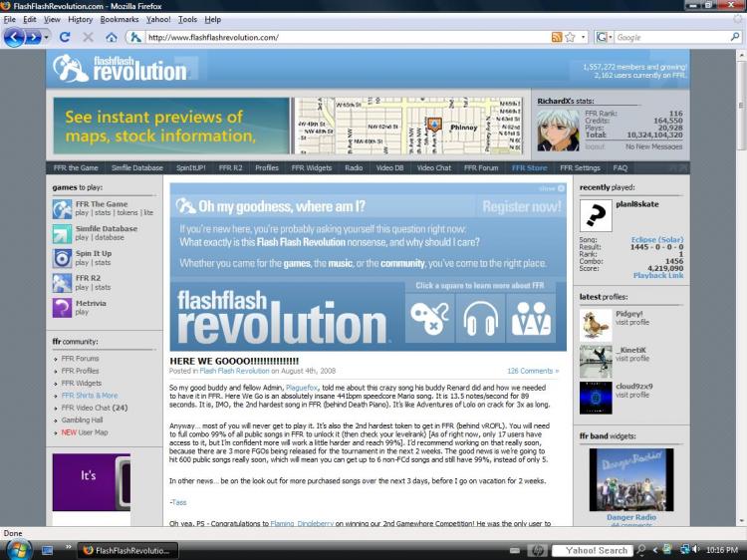Go forward with the Forward arrow button
This screenshot has width=747, height=560.
(x=33, y=37)
